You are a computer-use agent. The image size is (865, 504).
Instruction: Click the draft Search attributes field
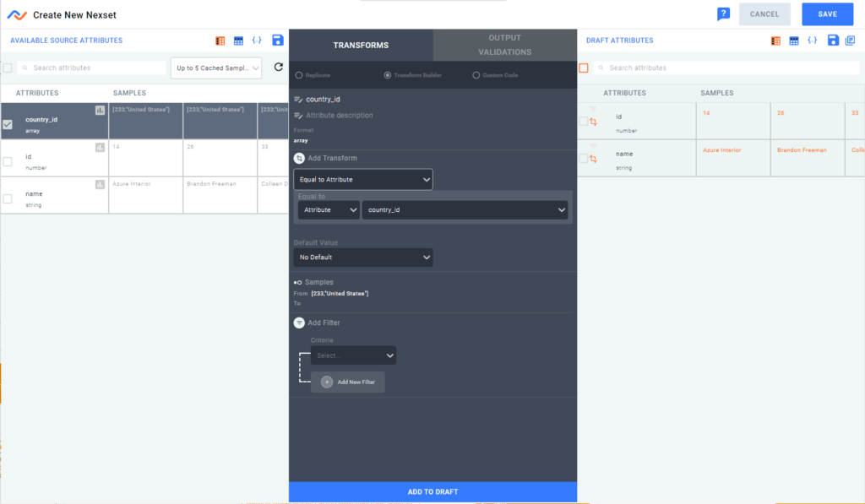point(726,68)
